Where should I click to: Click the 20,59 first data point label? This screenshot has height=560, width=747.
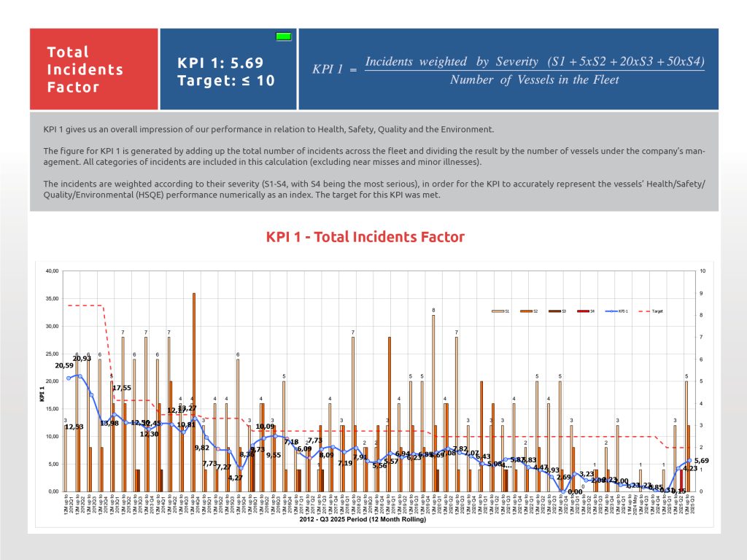tap(74, 365)
